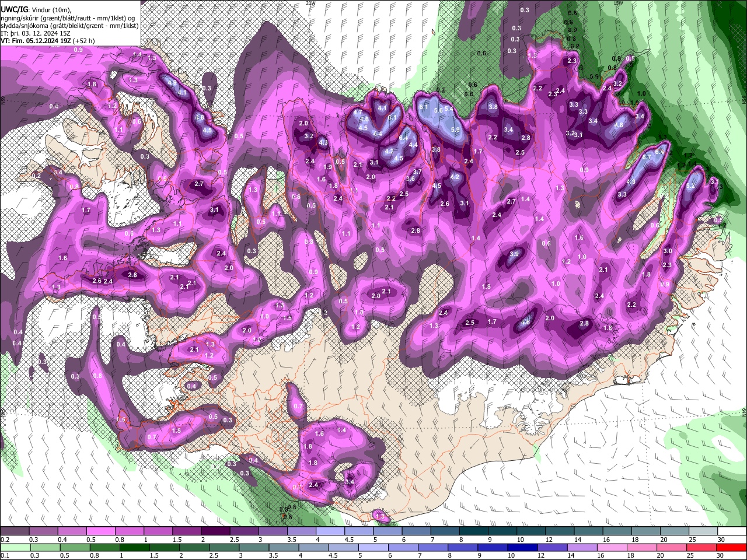Screen dimensions: 747x560
Task: Click the 5.2 snowfall value on the map
Action: coord(691,185)
